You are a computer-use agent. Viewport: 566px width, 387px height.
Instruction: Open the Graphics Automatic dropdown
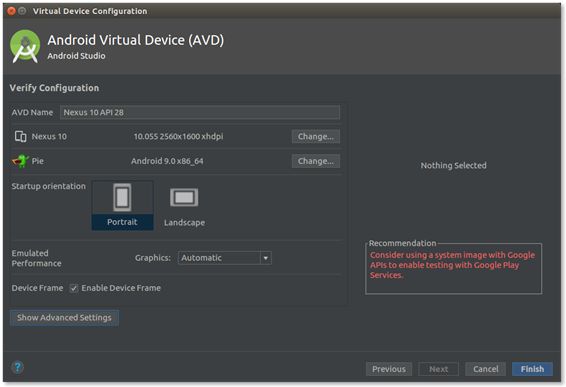225,258
